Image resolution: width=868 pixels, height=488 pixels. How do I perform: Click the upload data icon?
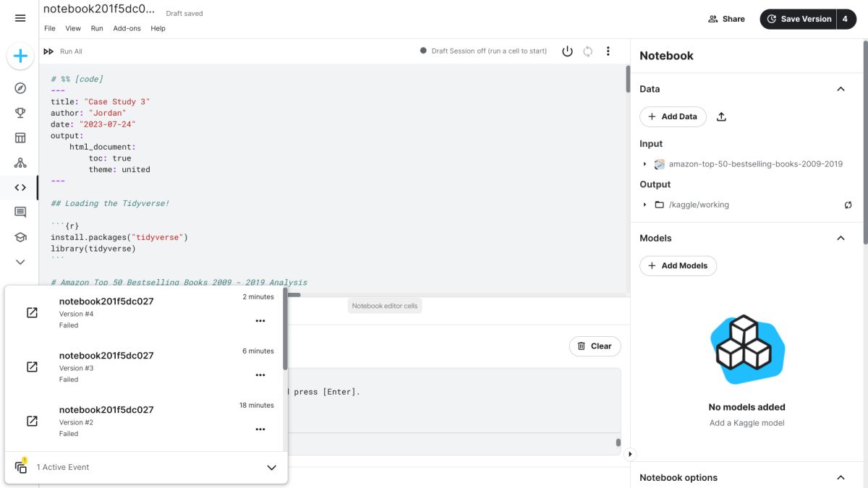[x=721, y=116]
